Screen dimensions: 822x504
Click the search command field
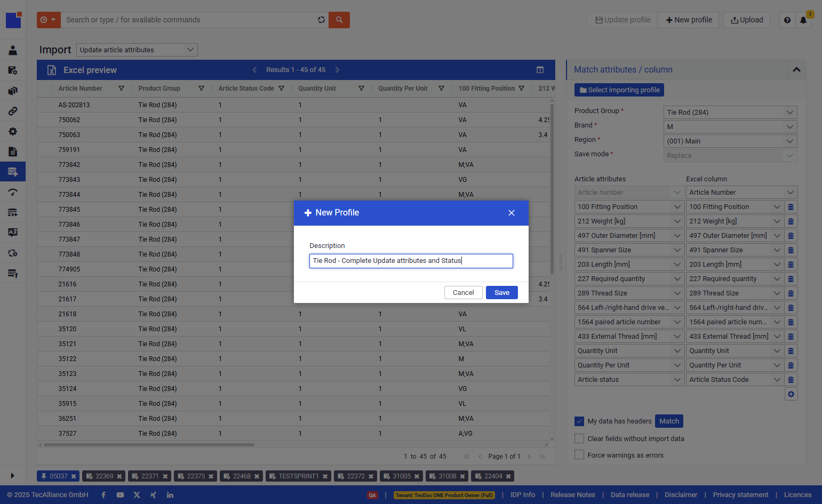[189, 20]
